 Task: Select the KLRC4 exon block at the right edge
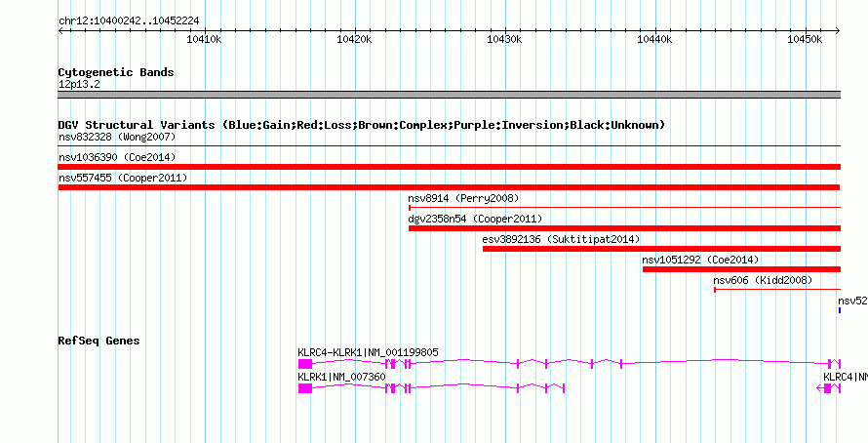(x=827, y=388)
